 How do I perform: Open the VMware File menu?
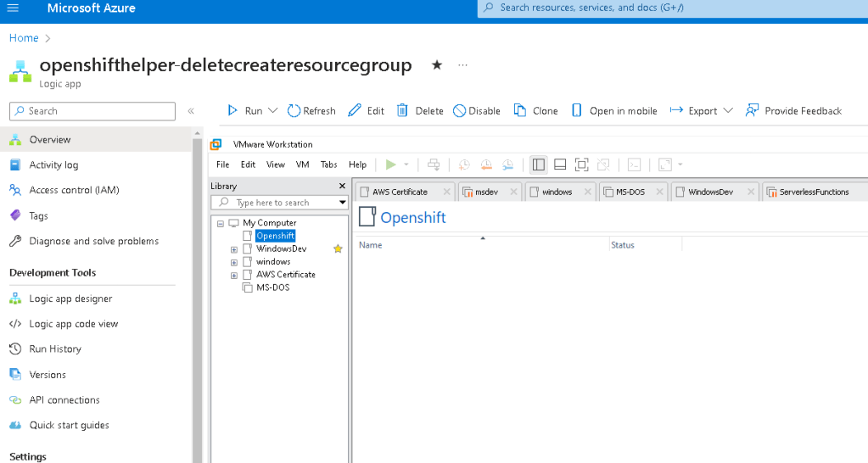click(222, 165)
